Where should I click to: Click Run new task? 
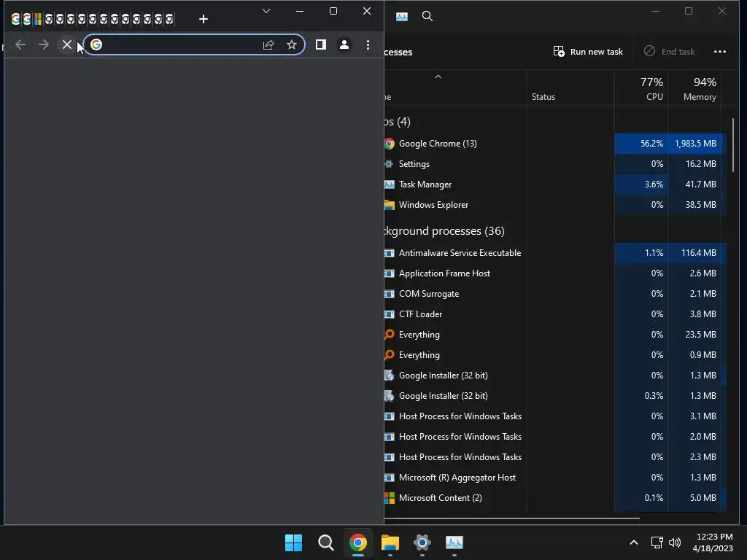pyautogui.click(x=588, y=52)
